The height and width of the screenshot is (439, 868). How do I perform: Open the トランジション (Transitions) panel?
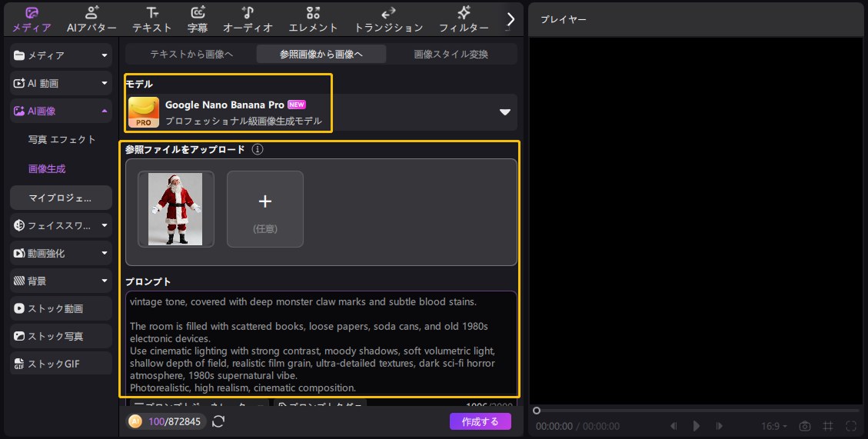pyautogui.click(x=388, y=19)
